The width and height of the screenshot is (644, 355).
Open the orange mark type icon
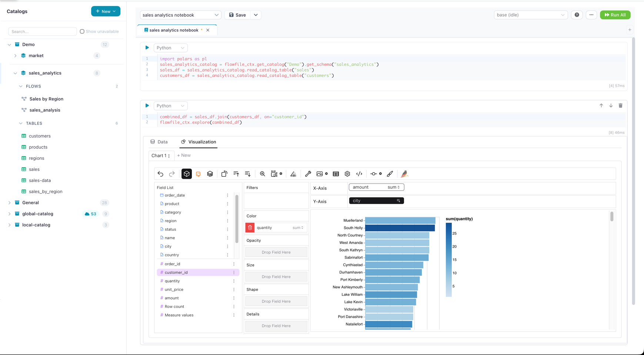198,174
